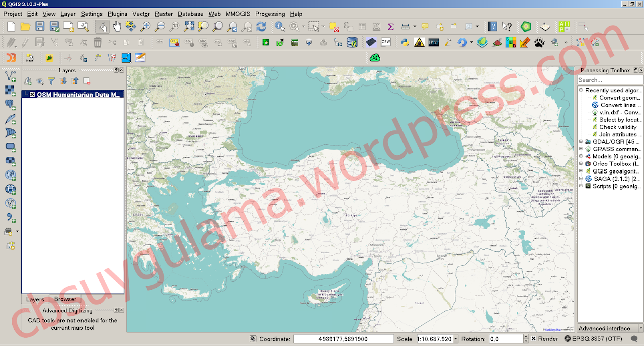
Task: Open the Raster menu
Action: click(164, 14)
